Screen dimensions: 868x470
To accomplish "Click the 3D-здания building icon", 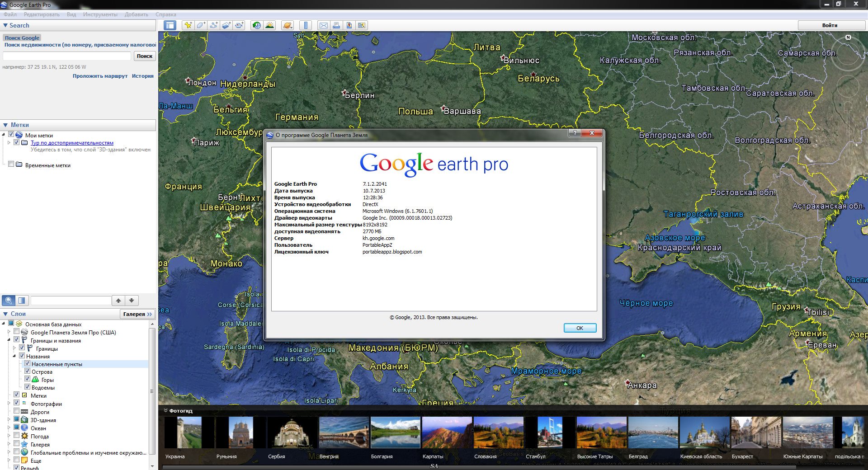I will click(25, 420).
